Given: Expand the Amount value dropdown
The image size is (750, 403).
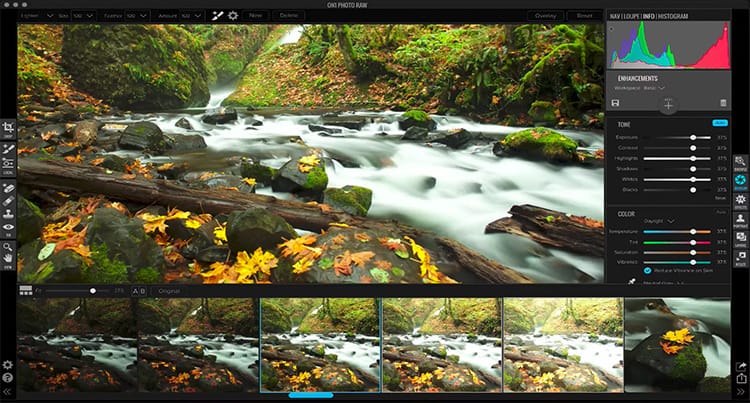Looking at the screenshot, I should (191, 16).
